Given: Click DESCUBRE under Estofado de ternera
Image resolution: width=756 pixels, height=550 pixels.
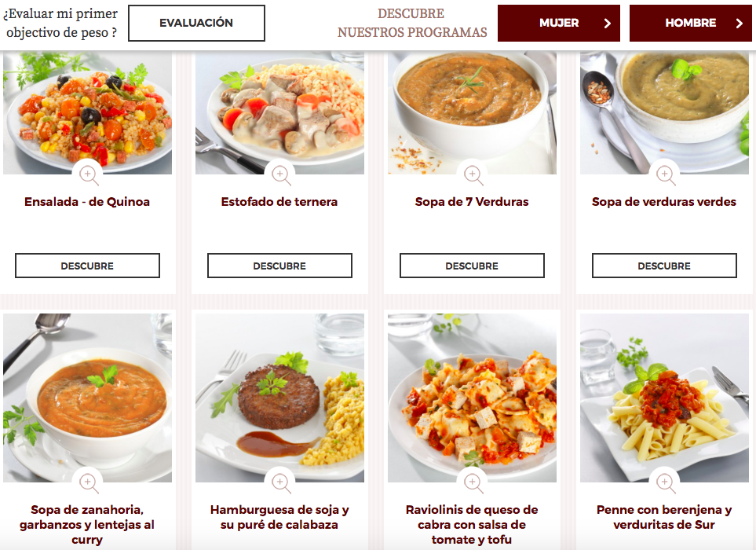Looking at the screenshot, I should pos(279,266).
